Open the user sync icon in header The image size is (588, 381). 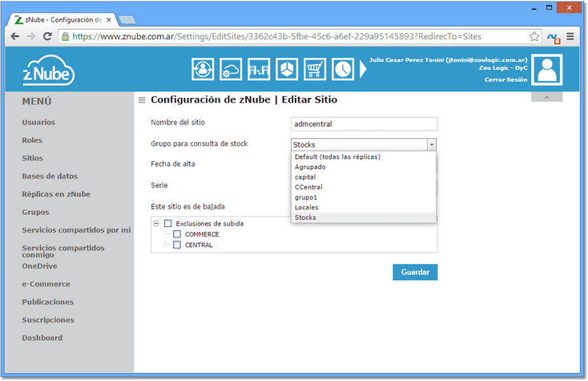pos(203,69)
